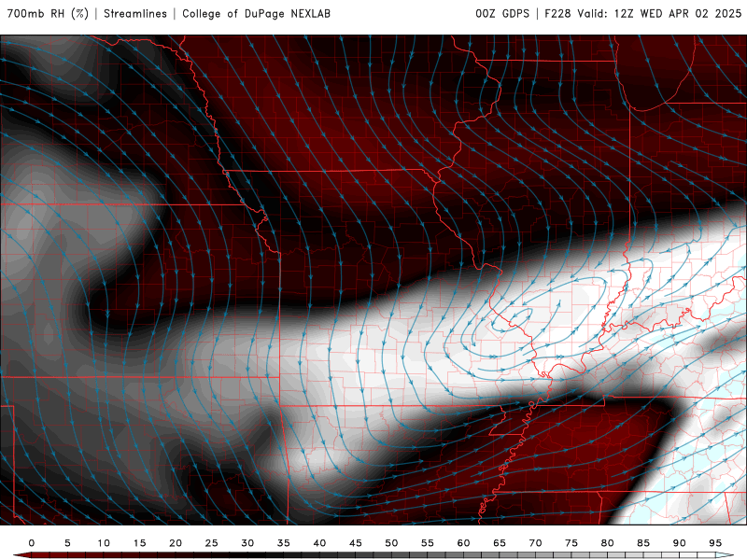Click the '65' value on color scale
747x560 pixels.
coord(500,543)
